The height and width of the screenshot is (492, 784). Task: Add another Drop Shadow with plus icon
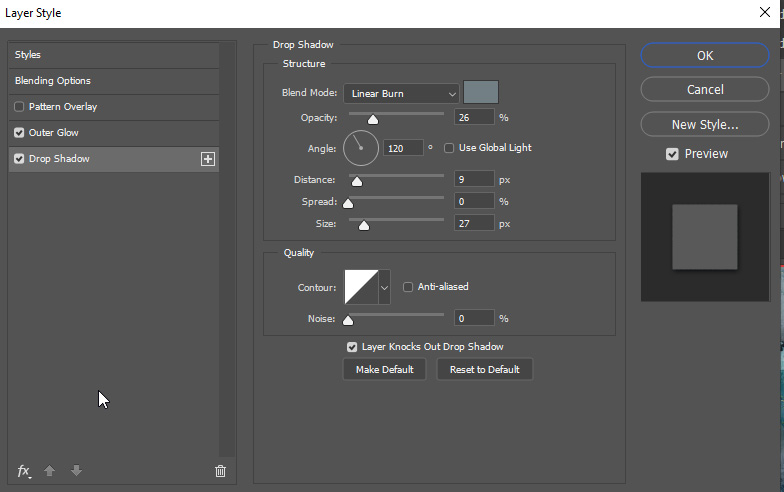click(208, 159)
